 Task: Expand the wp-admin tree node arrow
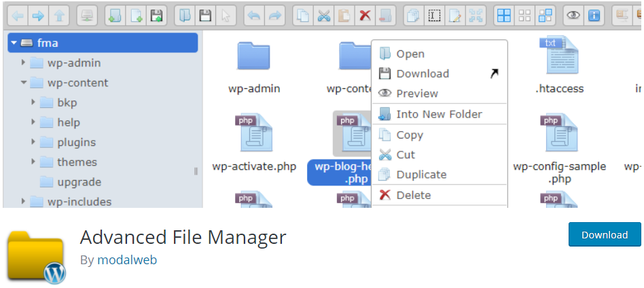pos(23,62)
